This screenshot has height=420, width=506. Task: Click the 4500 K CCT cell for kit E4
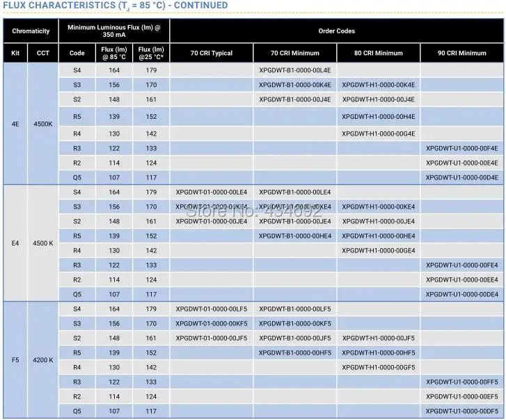pyautogui.click(x=43, y=243)
